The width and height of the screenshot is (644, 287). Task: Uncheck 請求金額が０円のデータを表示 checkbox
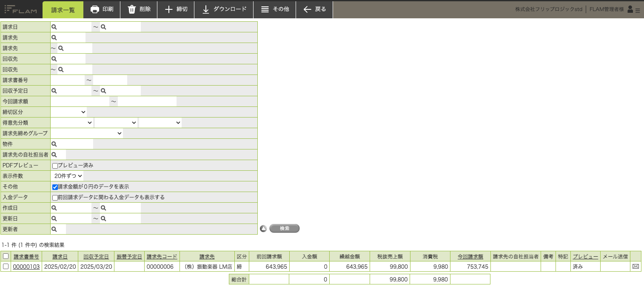coord(55,187)
